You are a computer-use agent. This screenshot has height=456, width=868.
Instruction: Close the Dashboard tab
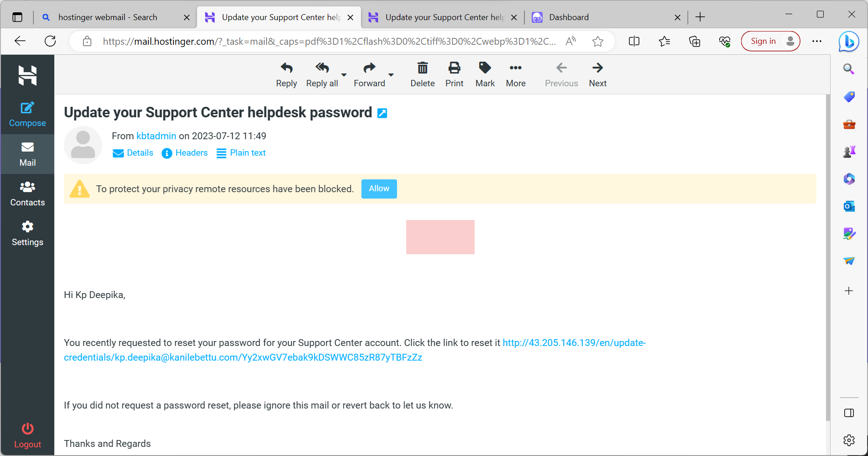pyautogui.click(x=677, y=17)
